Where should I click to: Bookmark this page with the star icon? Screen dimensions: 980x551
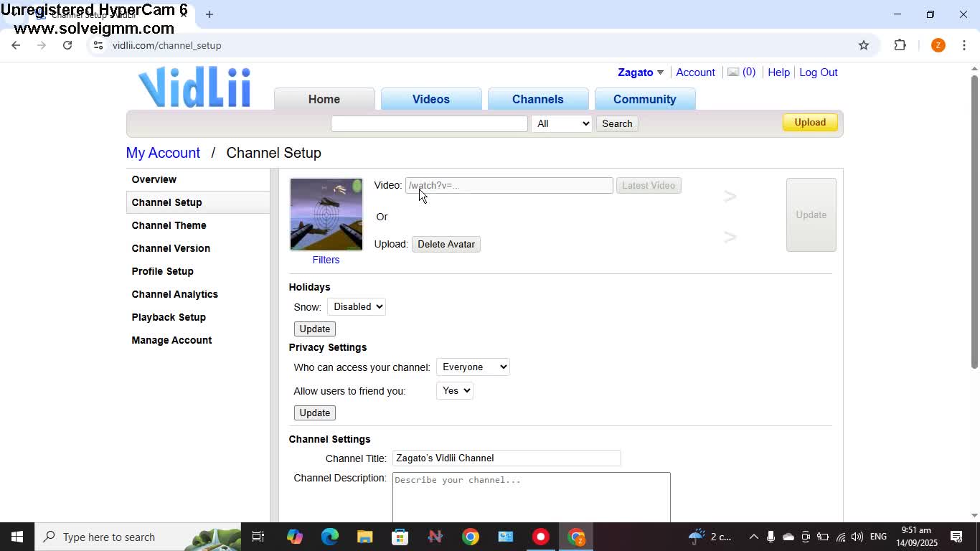tap(864, 45)
